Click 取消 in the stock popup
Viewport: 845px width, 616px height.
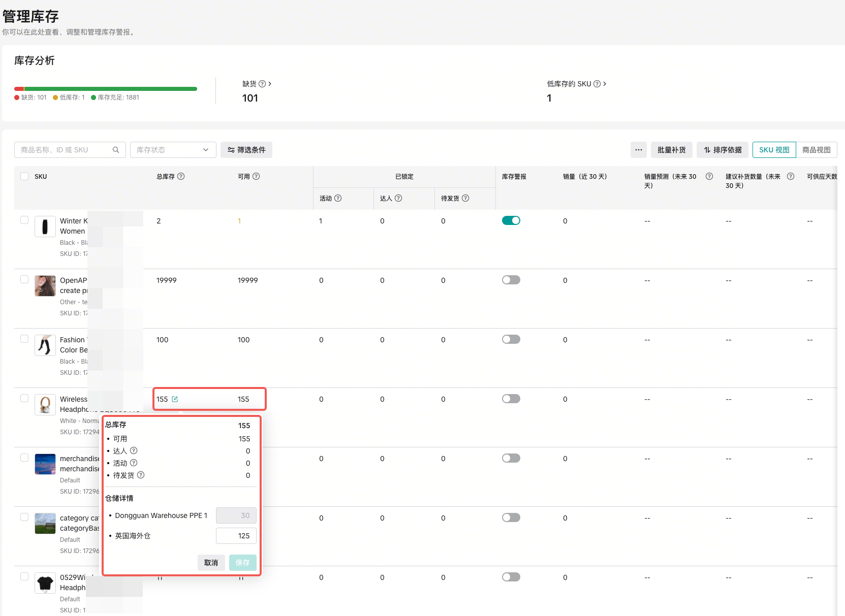211,563
